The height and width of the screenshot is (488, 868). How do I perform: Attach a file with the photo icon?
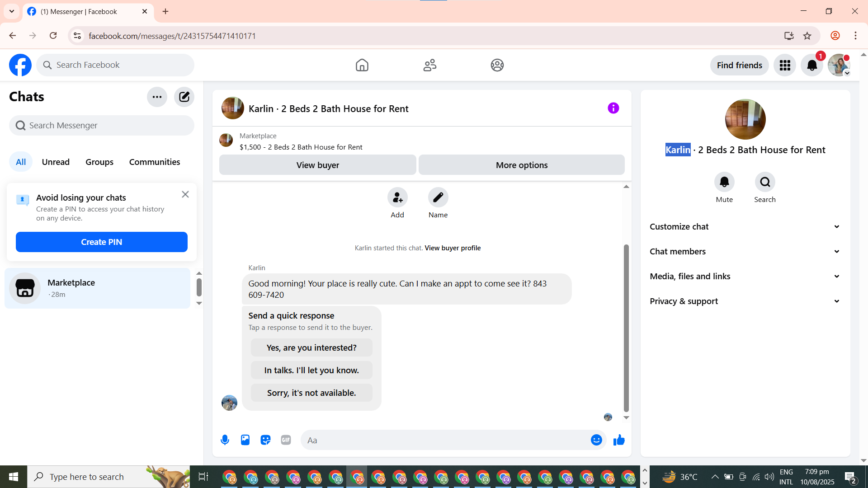(245, 440)
